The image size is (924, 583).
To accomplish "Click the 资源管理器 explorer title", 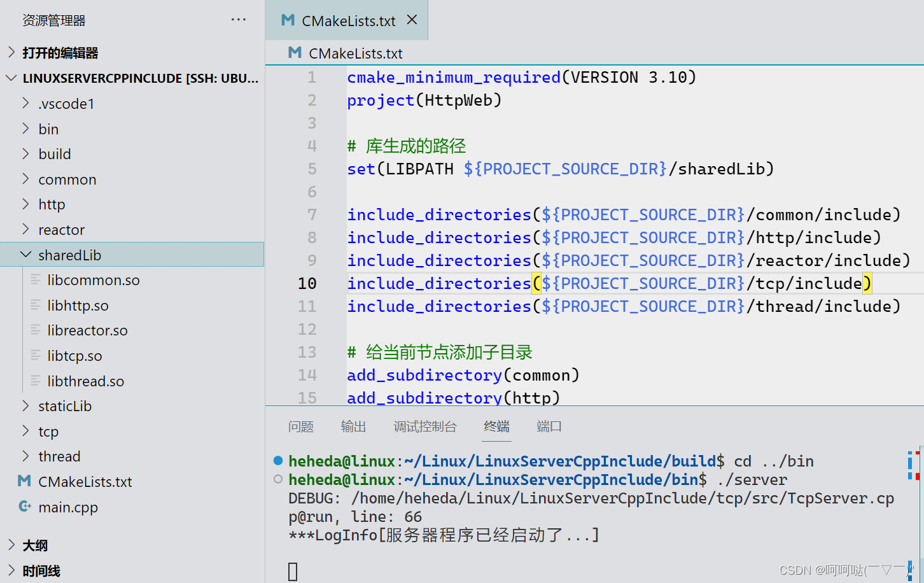I will pos(54,20).
